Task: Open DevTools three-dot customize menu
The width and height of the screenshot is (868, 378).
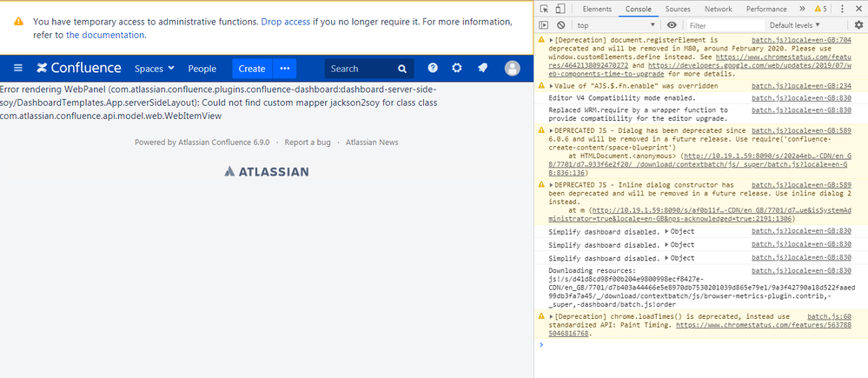Action: (842, 9)
